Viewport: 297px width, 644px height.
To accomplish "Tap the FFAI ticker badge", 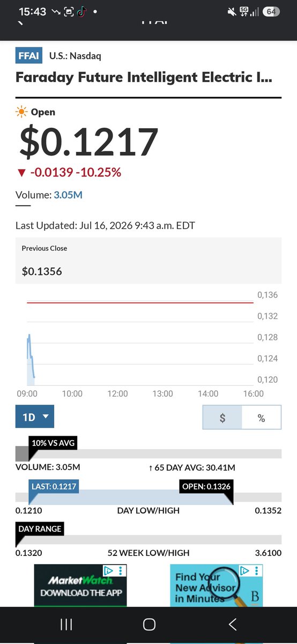I will click(x=29, y=55).
